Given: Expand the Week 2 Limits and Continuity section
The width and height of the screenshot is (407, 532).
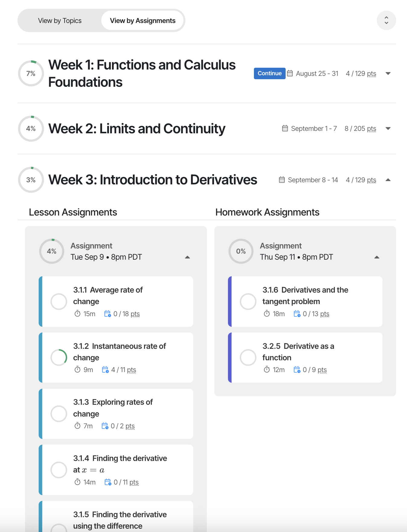Looking at the screenshot, I should (388, 128).
